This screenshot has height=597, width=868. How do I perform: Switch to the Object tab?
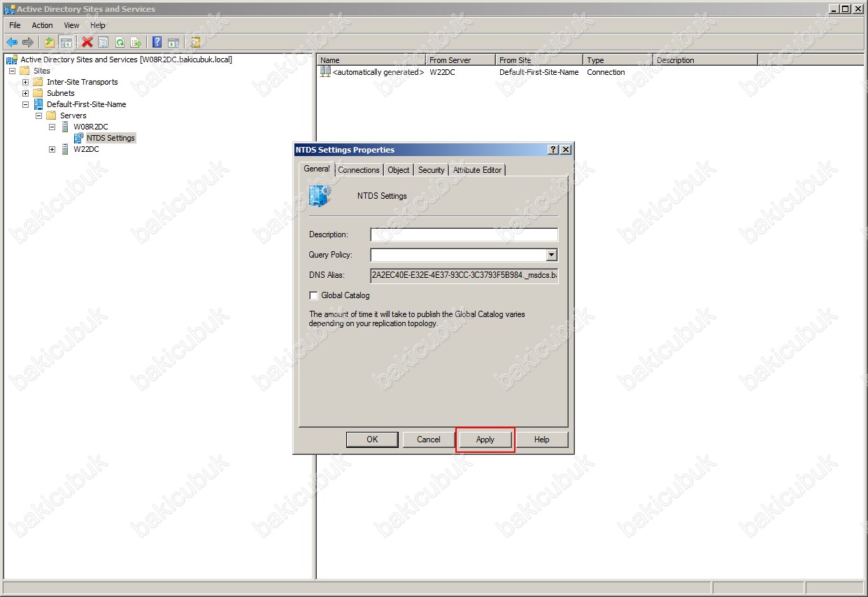(x=399, y=170)
